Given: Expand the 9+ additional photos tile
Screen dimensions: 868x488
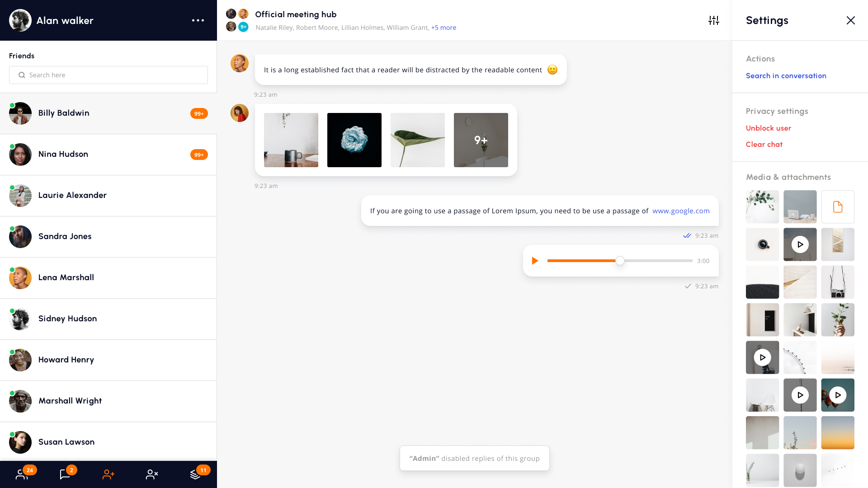Looking at the screenshot, I should [x=481, y=140].
